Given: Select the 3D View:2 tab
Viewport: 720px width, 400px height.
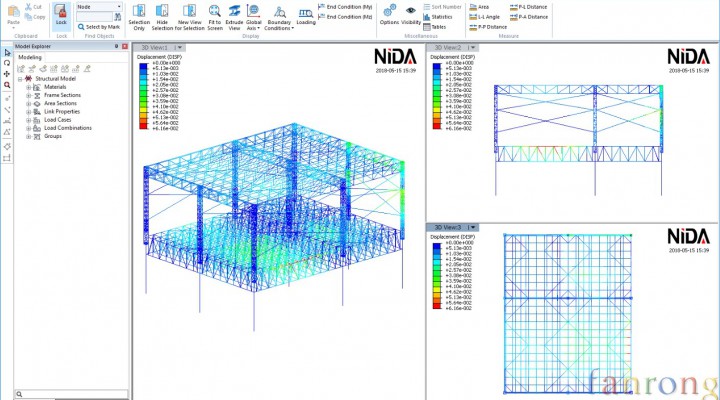Looking at the screenshot, I should pos(446,47).
